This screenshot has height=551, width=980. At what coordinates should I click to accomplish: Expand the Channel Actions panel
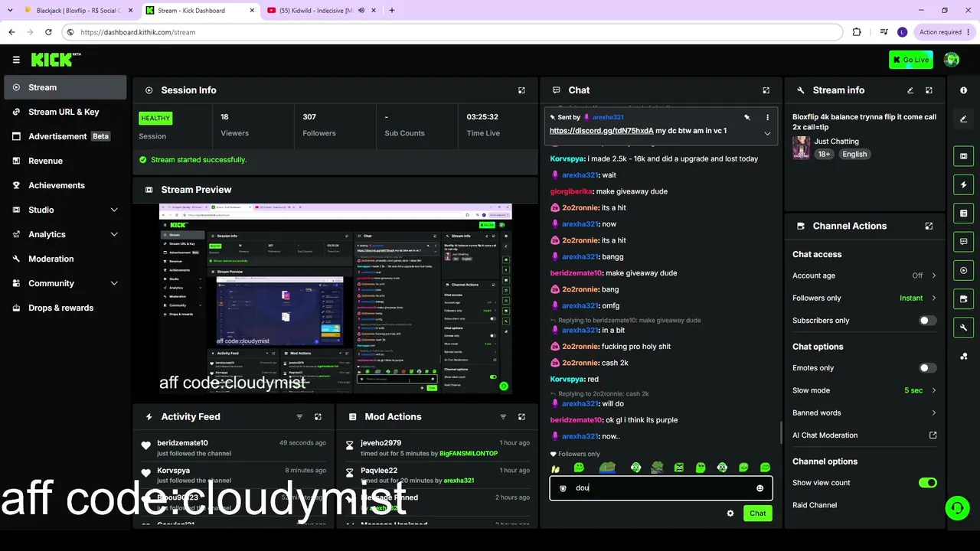929,227
